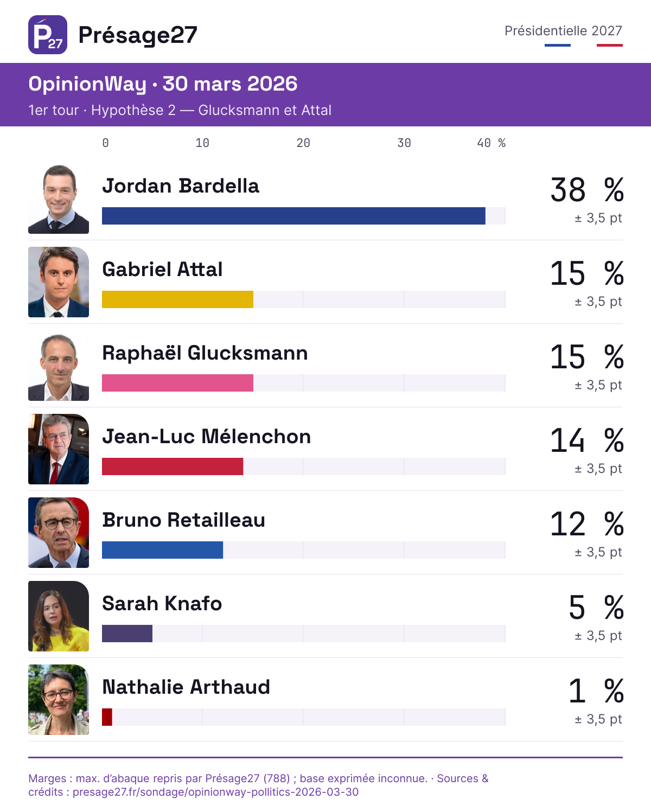Select Gabriel Attal's portrait thumbnail
Screen dimensions: 651x812
pyautogui.click(x=59, y=282)
